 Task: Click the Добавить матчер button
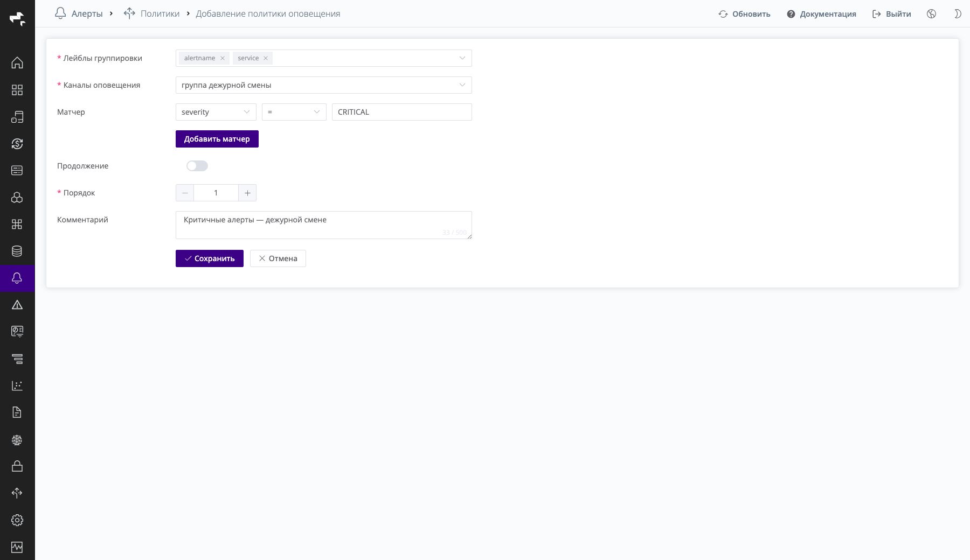tap(217, 139)
